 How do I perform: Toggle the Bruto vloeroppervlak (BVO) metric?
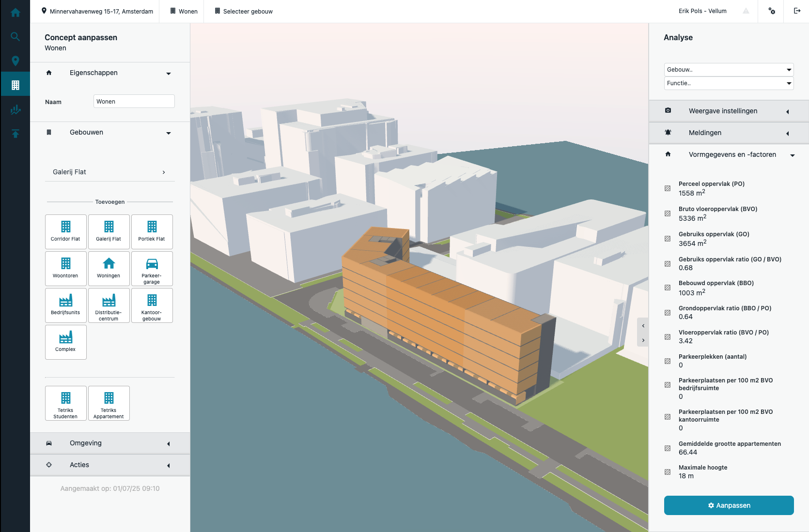click(x=668, y=213)
